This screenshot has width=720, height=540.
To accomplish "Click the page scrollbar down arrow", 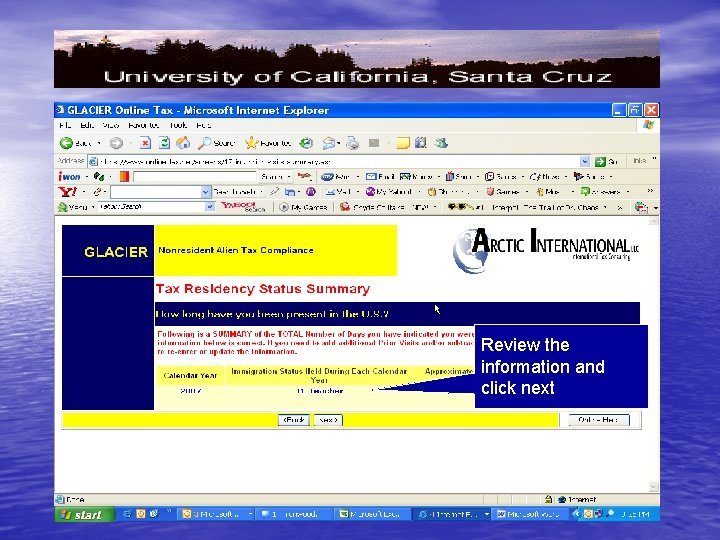I will (x=654, y=487).
